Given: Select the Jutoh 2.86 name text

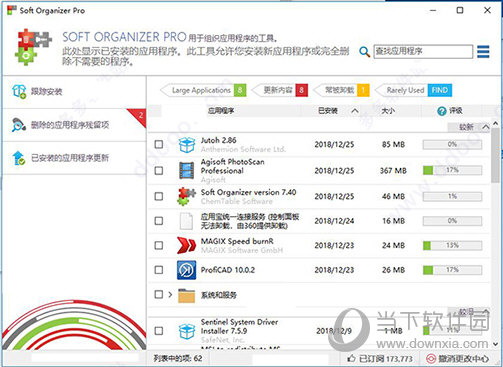Looking at the screenshot, I should 218,140.
